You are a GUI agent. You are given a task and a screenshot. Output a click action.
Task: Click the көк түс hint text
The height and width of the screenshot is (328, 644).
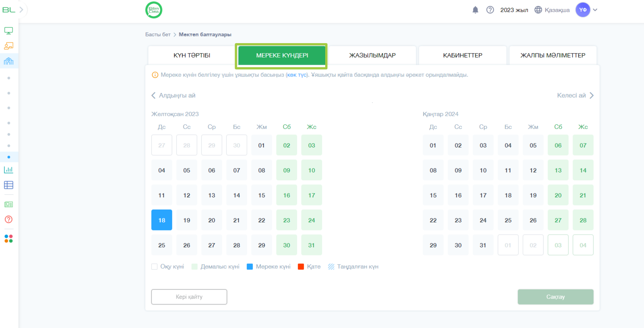pyautogui.click(x=297, y=75)
